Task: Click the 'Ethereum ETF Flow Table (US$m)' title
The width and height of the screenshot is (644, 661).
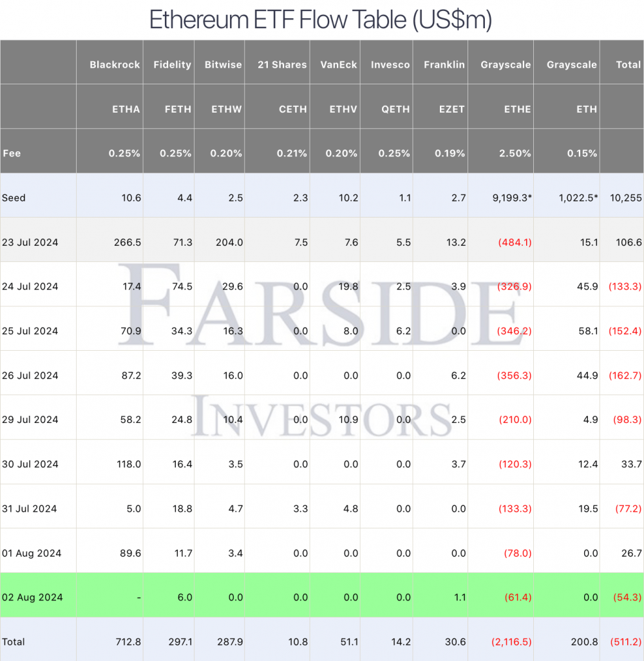Action: [321, 20]
